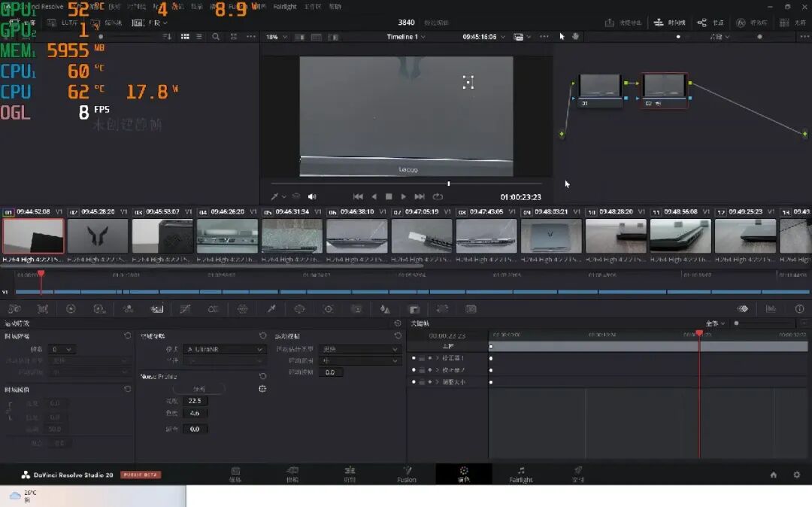This screenshot has height=507, width=812.
Task: Open project settings gear
Action: click(796, 475)
